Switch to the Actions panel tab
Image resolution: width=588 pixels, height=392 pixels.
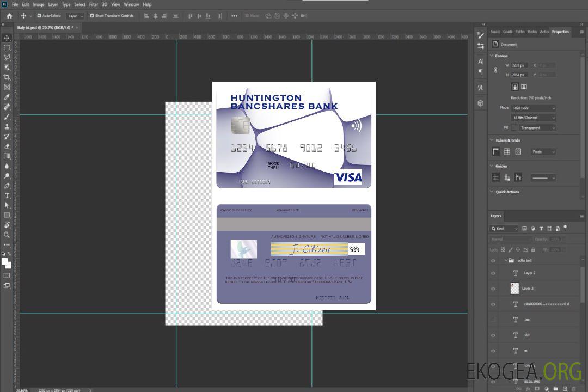tap(544, 32)
